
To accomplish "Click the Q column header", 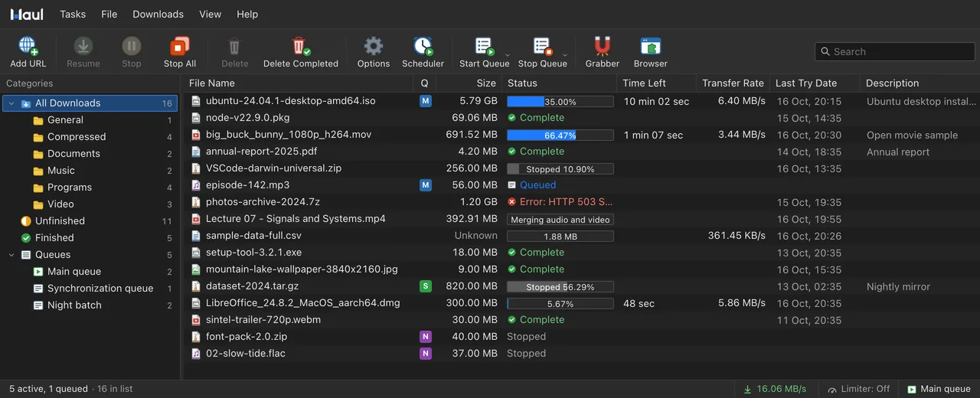I will coord(426,83).
